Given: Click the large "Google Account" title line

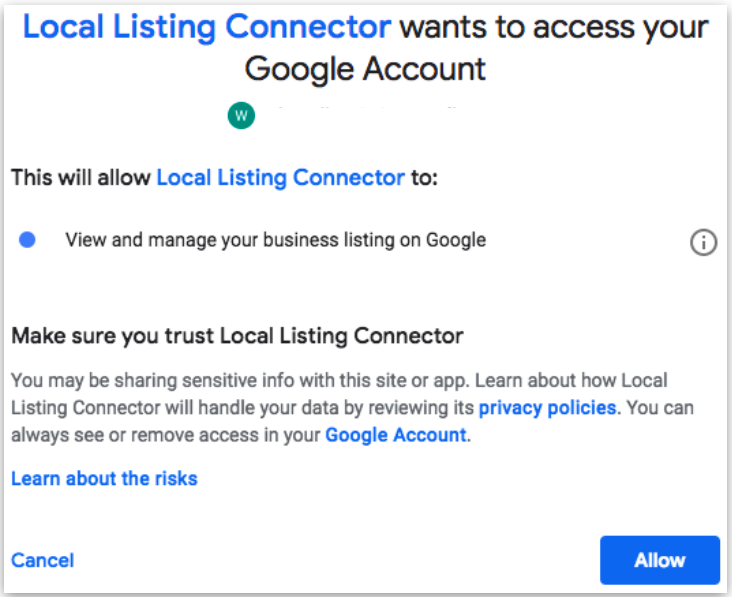Looking at the screenshot, I should tap(365, 69).
